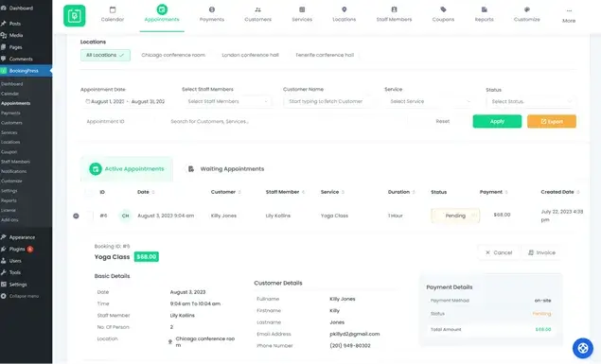Click the Plugins icon in sidebar
The height and width of the screenshot is (364, 601).
(x=4, y=250)
